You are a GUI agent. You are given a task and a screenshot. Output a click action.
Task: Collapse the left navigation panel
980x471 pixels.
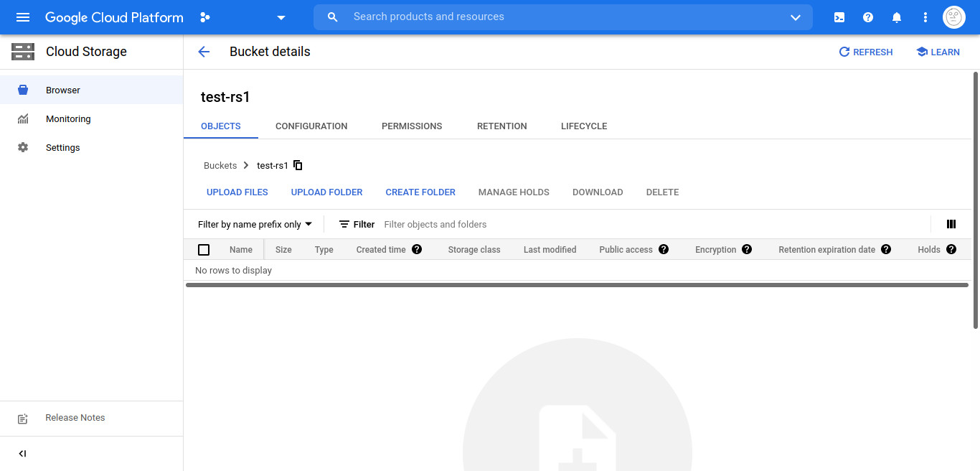(22, 454)
